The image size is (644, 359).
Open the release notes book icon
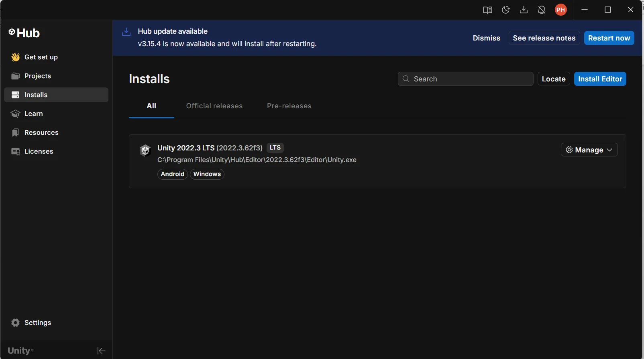[x=487, y=10]
